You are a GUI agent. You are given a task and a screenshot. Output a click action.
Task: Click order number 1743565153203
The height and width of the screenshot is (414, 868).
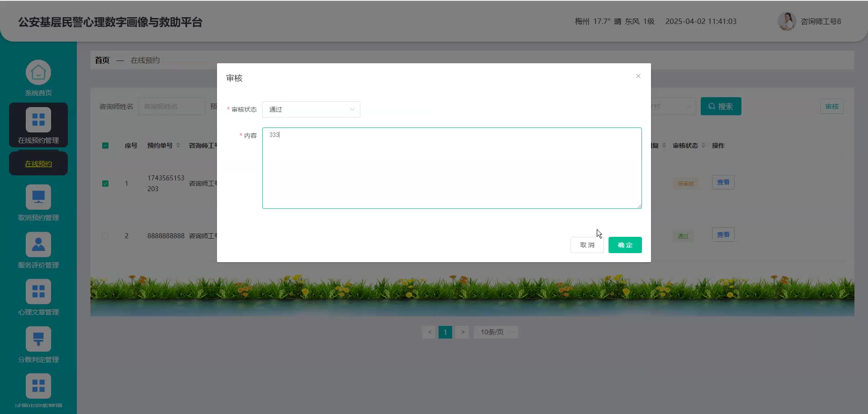tap(166, 183)
